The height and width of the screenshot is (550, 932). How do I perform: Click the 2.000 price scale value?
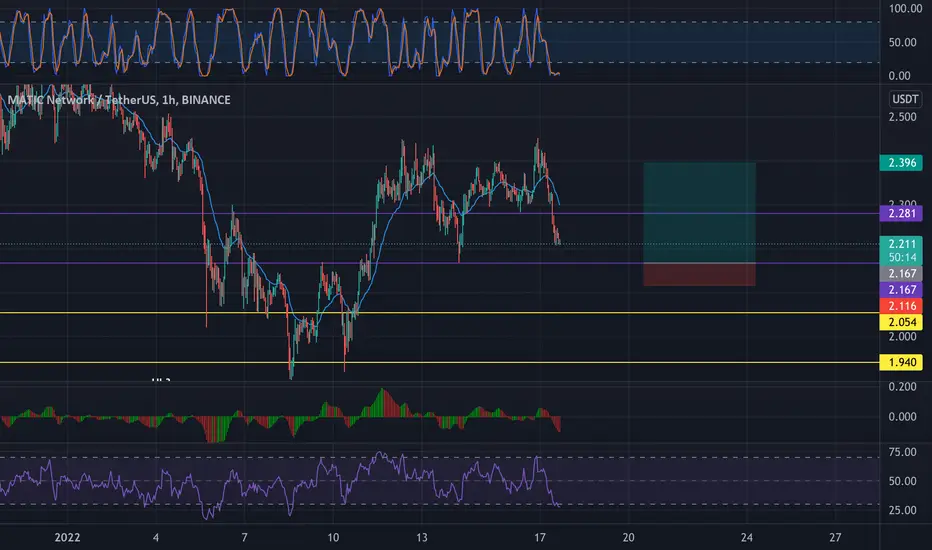[x=902, y=337]
